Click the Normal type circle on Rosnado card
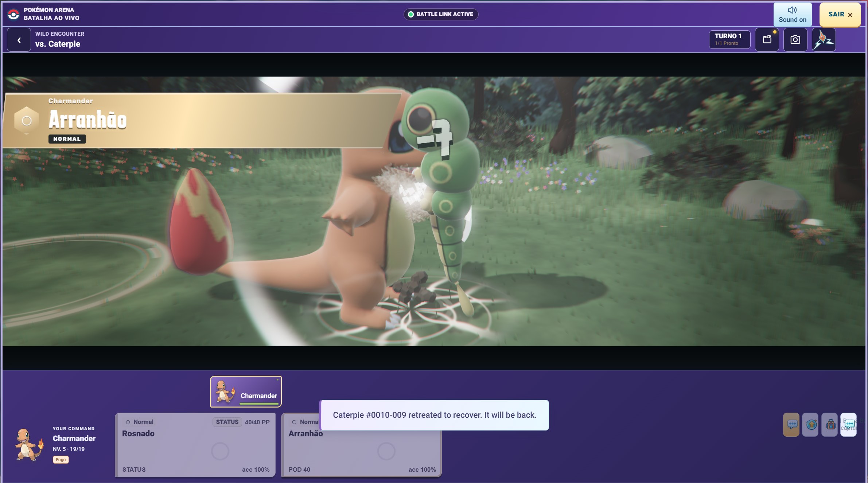The image size is (868, 483). click(x=128, y=422)
